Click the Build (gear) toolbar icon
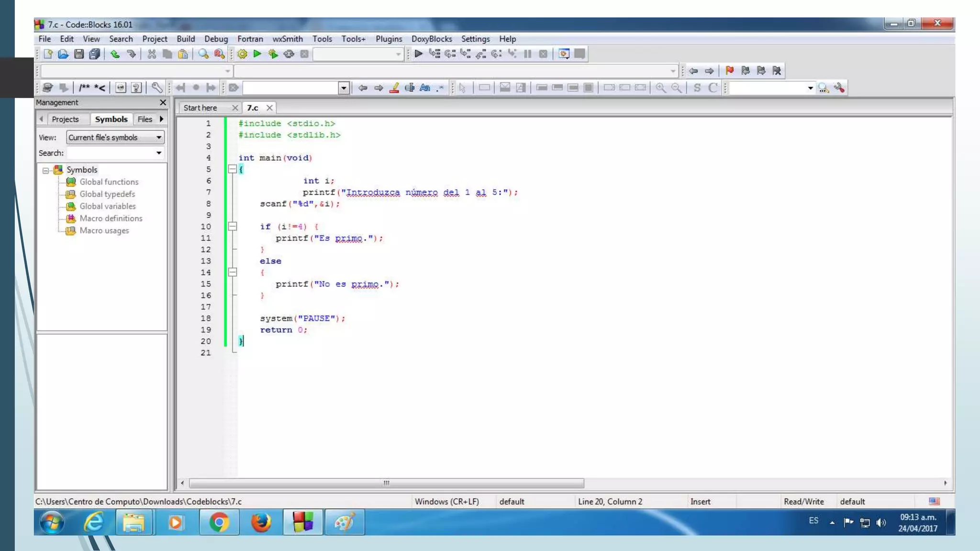 pyautogui.click(x=242, y=54)
